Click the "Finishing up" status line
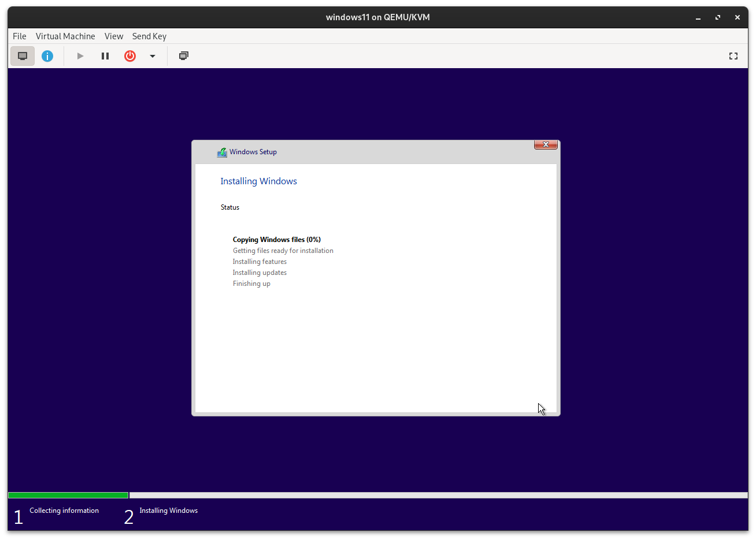756x540 pixels. click(251, 284)
